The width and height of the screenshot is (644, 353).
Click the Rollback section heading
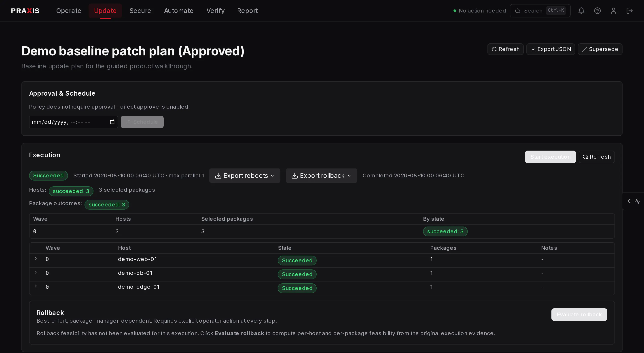coord(50,313)
